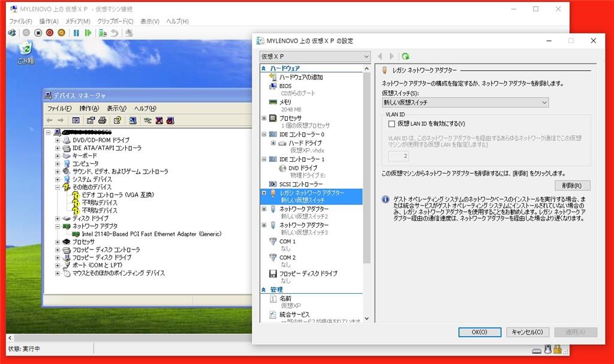Click the Ctrl+Alt+Delete icon in VM toolbar

12,33
